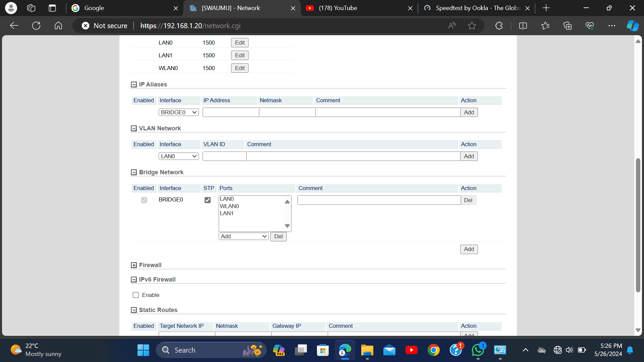This screenshot has height=362, width=644.
Task: Focus the VLAN ID input field
Action: (x=224, y=156)
